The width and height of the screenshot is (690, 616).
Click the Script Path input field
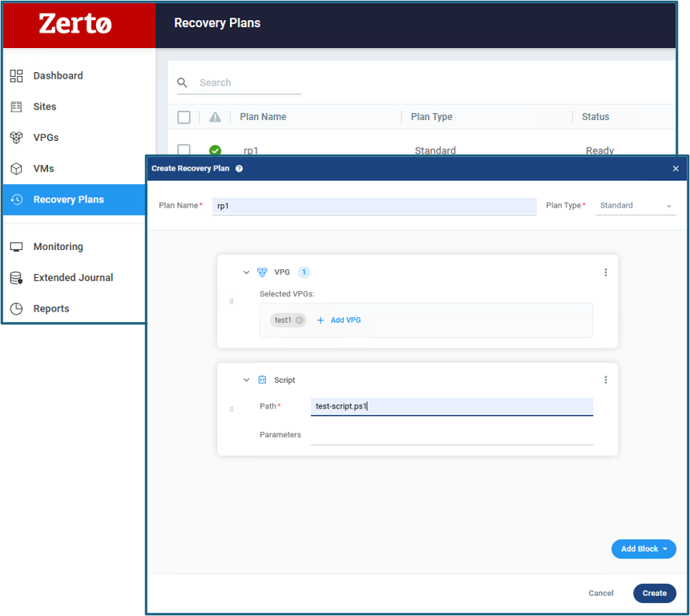click(452, 407)
